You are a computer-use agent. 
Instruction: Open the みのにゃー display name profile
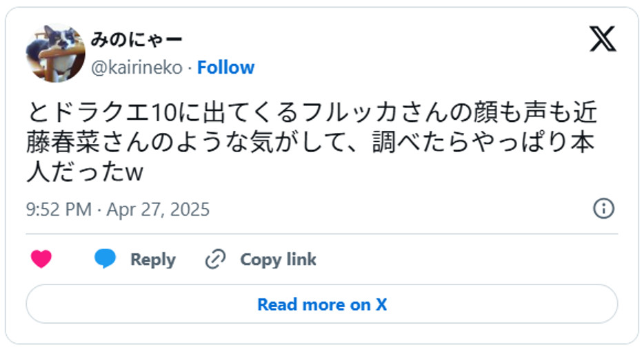[137, 40]
